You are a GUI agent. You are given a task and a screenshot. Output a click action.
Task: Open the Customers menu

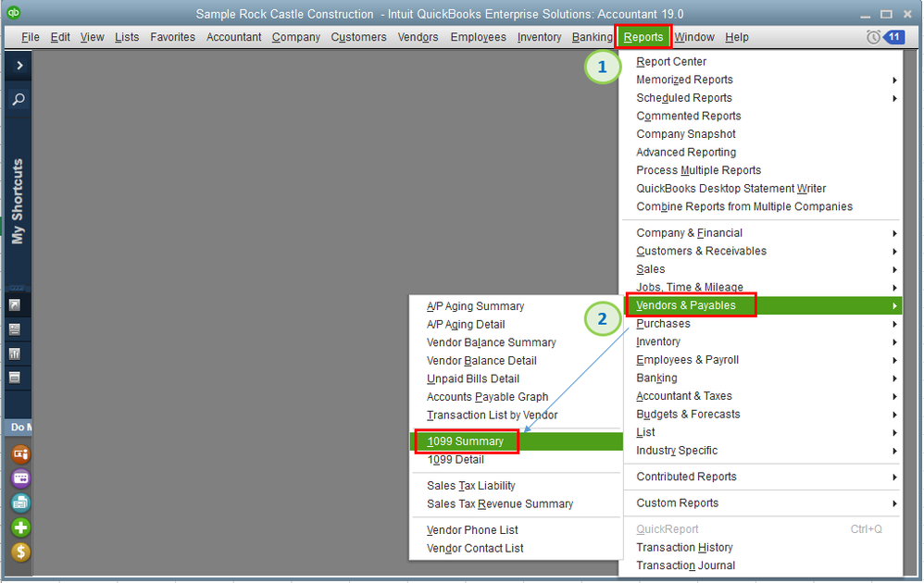(358, 37)
